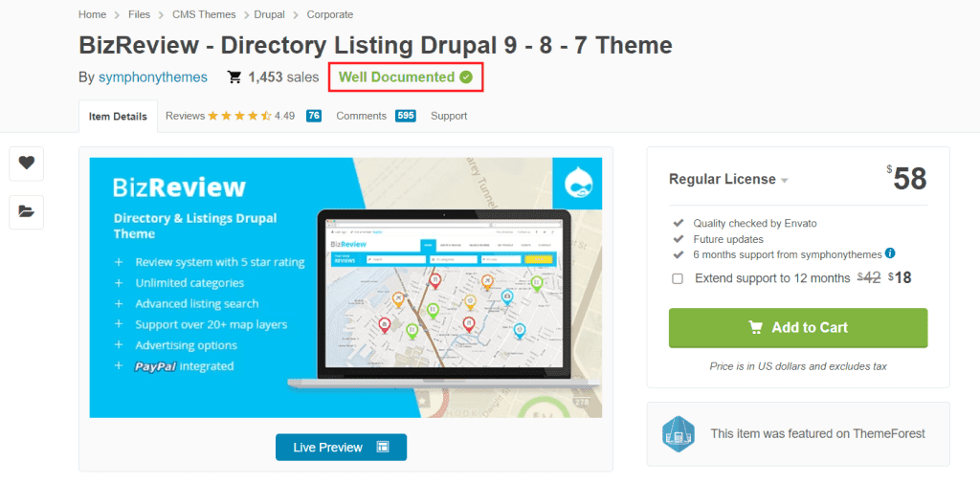Screen dimensions: 980x483
Task: Open the Drupal breadcrumb link
Action: [x=268, y=14]
